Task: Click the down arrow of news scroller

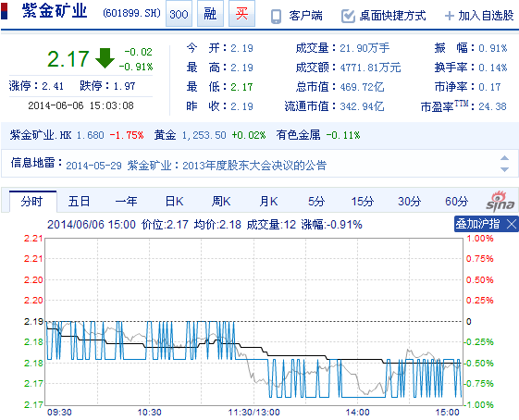Action: coord(504,169)
